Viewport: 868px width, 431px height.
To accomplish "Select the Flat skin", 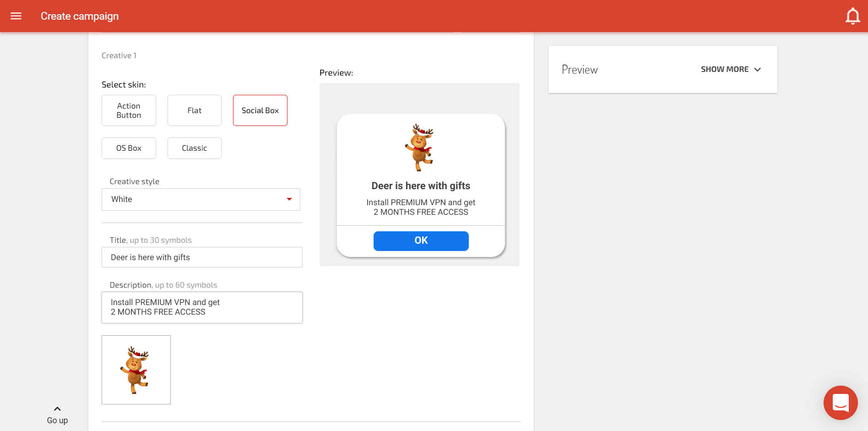I will (x=194, y=110).
